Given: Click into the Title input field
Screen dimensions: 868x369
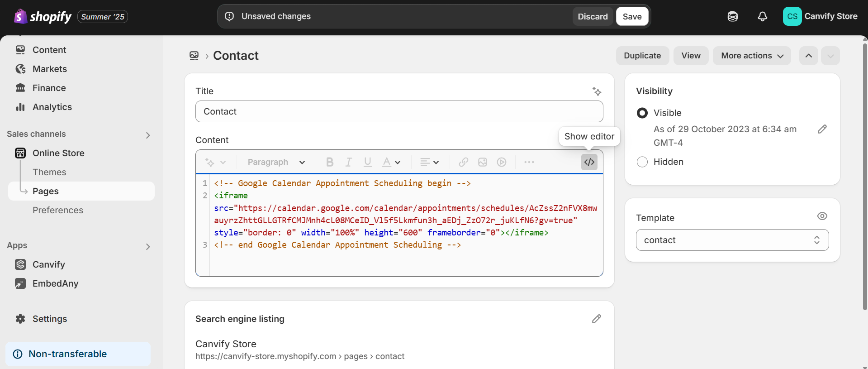Looking at the screenshot, I should pyautogui.click(x=398, y=111).
